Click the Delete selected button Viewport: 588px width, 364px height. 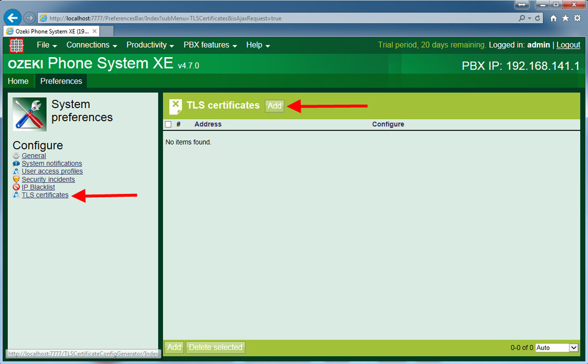[215, 347]
